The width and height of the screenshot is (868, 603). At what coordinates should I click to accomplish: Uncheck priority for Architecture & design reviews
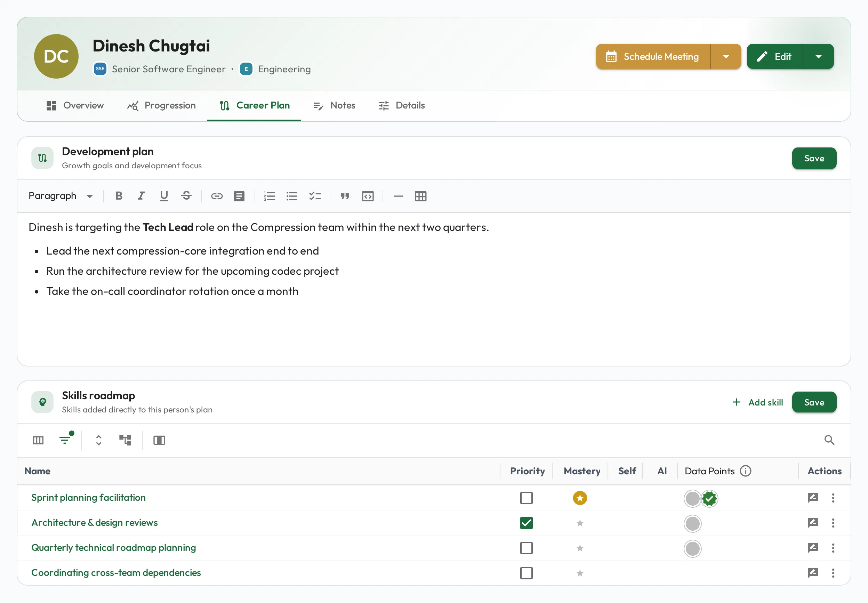pyautogui.click(x=526, y=523)
